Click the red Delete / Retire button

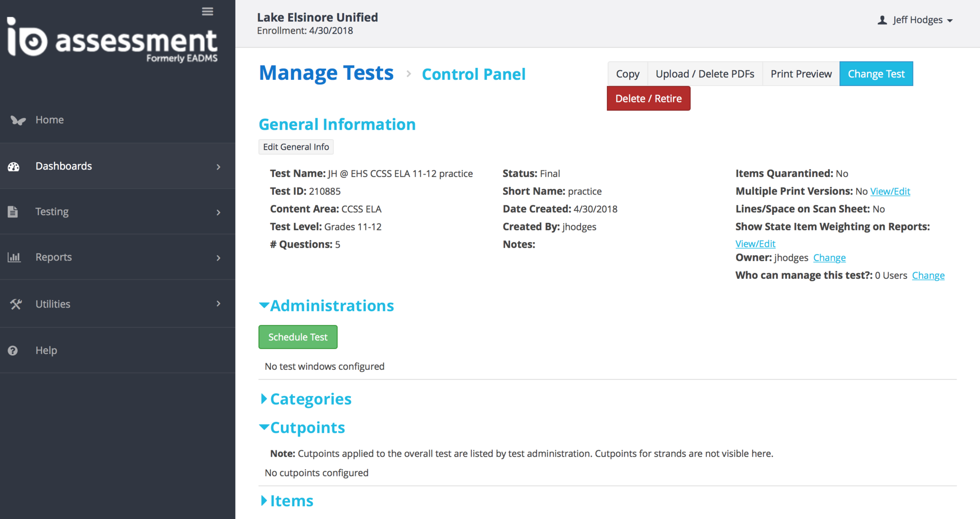tap(648, 99)
